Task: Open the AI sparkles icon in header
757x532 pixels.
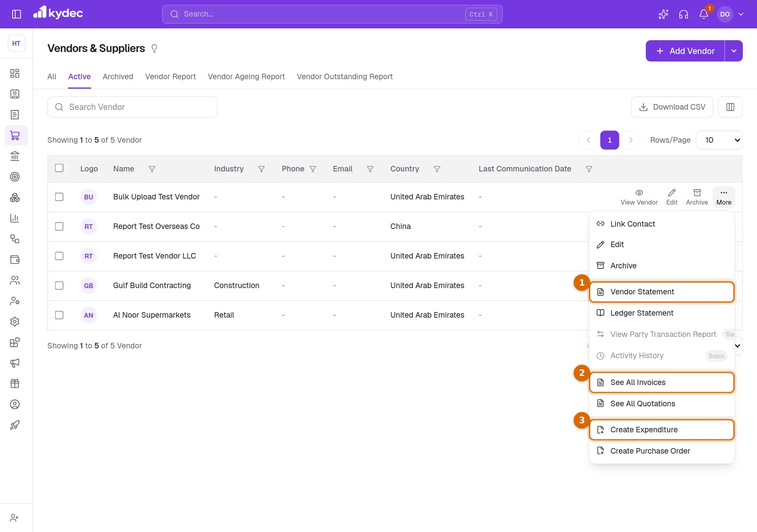Action: (663, 14)
